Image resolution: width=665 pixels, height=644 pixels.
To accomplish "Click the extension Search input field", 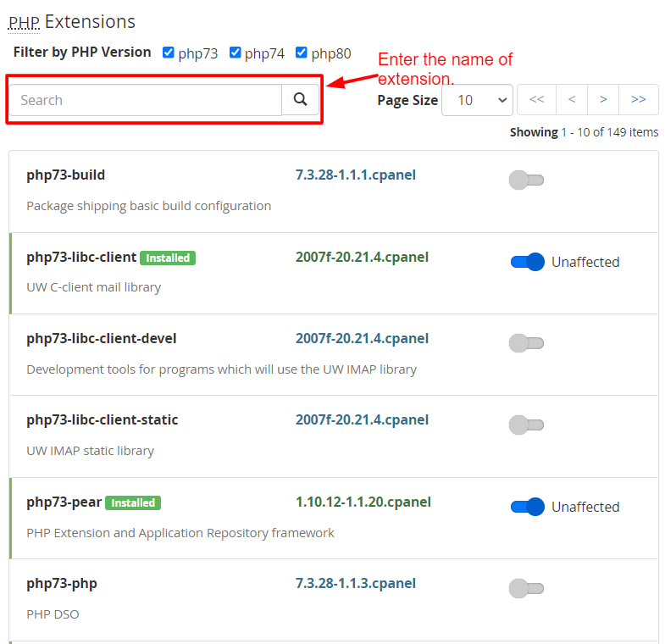I will tap(146, 100).
